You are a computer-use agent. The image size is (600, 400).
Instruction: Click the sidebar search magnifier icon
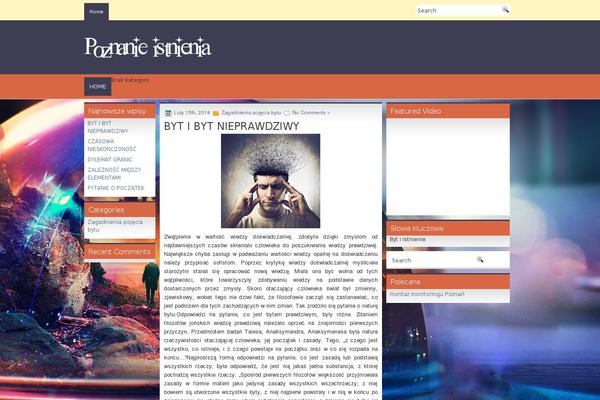(480, 260)
